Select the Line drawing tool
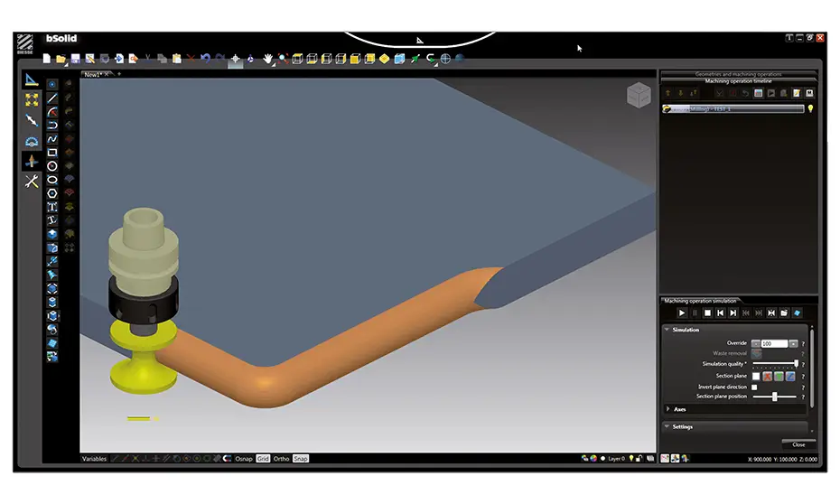Screen dimensions: 840x504 [x=52, y=98]
